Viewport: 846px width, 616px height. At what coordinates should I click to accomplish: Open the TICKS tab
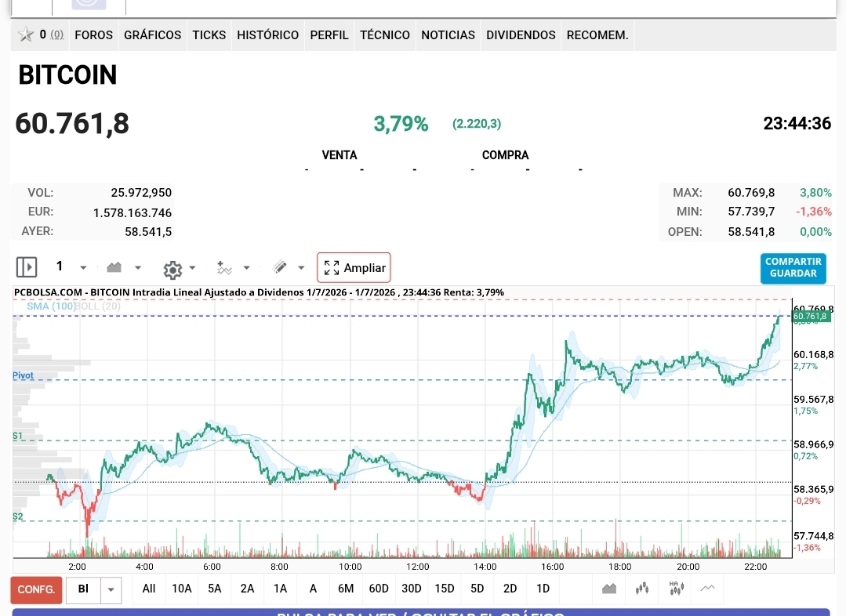coord(209,35)
